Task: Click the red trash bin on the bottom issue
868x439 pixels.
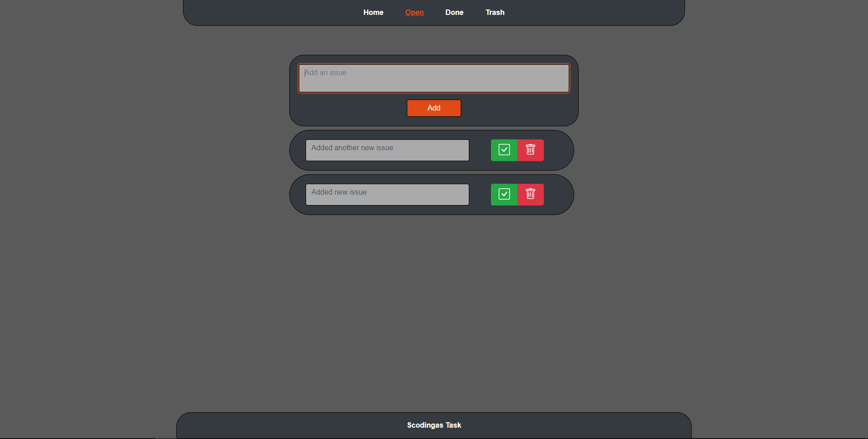Action: (x=530, y=194)
